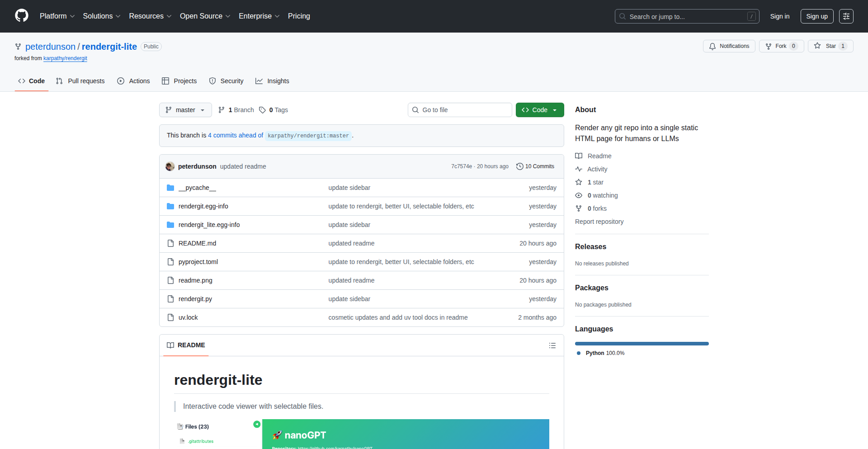
Task: Star the rendergit-lite repository
Action: click(830, 46)
